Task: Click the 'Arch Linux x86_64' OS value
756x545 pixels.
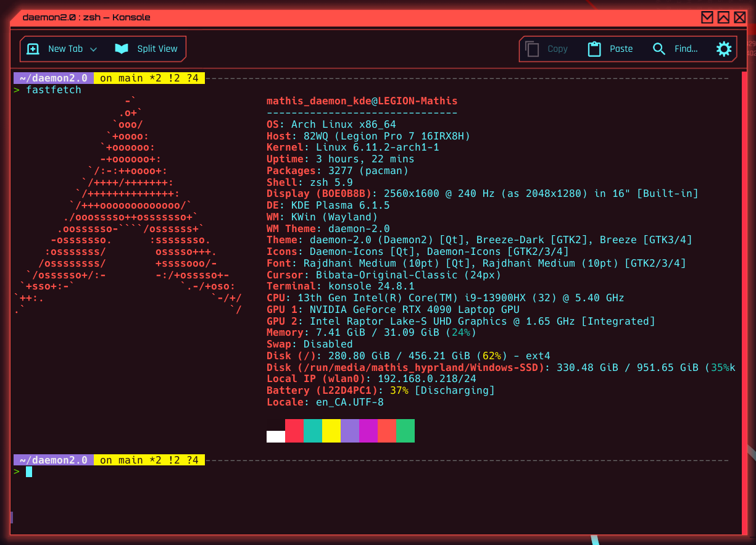Action: click(344, 125)
